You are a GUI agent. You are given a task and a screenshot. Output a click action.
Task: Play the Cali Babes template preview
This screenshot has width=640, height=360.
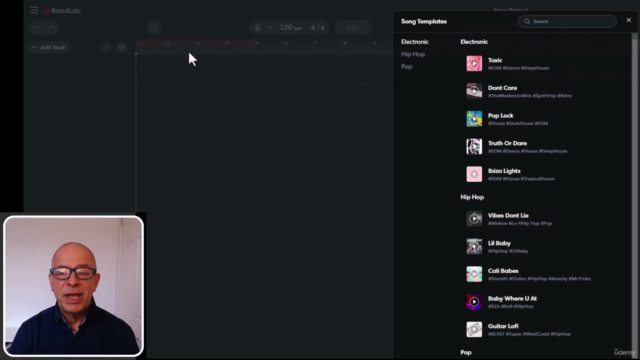tap(474, 274)
